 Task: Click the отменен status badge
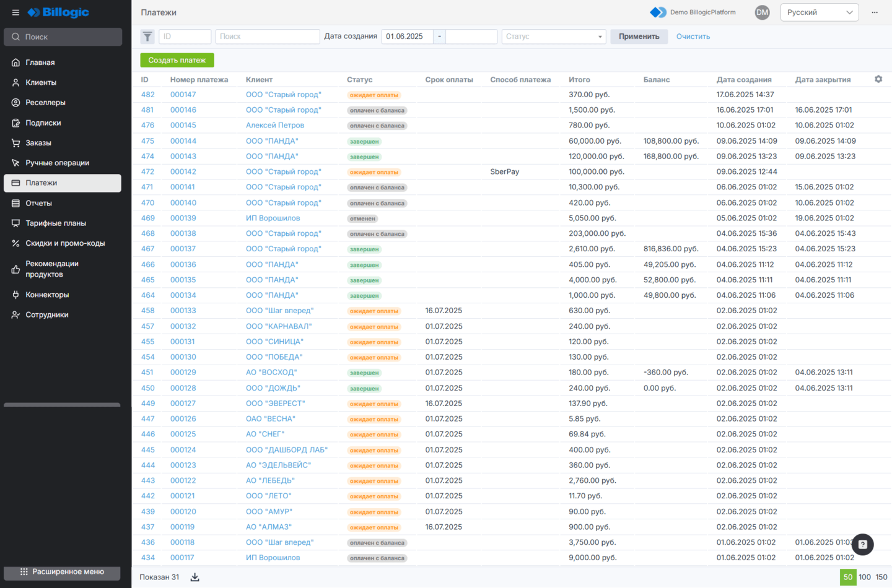tap(362, 218)
